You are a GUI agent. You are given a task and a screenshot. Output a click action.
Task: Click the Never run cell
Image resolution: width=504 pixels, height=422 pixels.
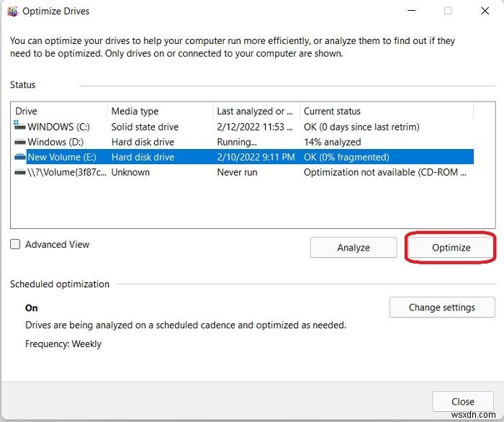click(x=237, y=173)
